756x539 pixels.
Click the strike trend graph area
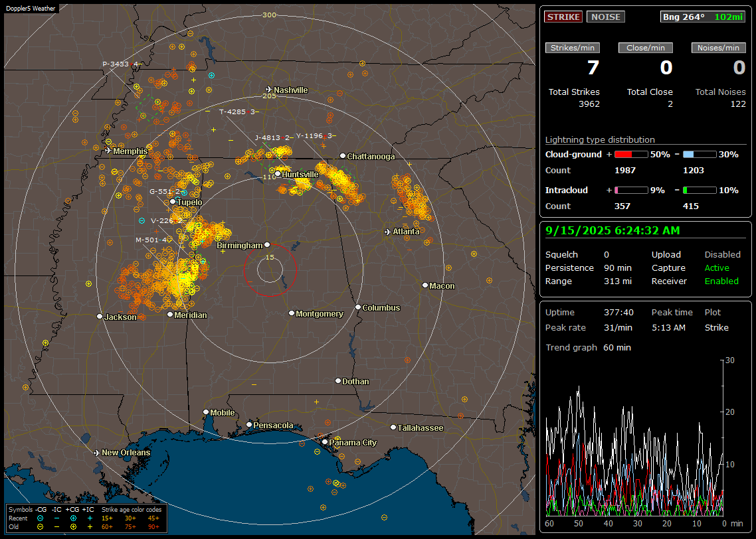point(634,438)
